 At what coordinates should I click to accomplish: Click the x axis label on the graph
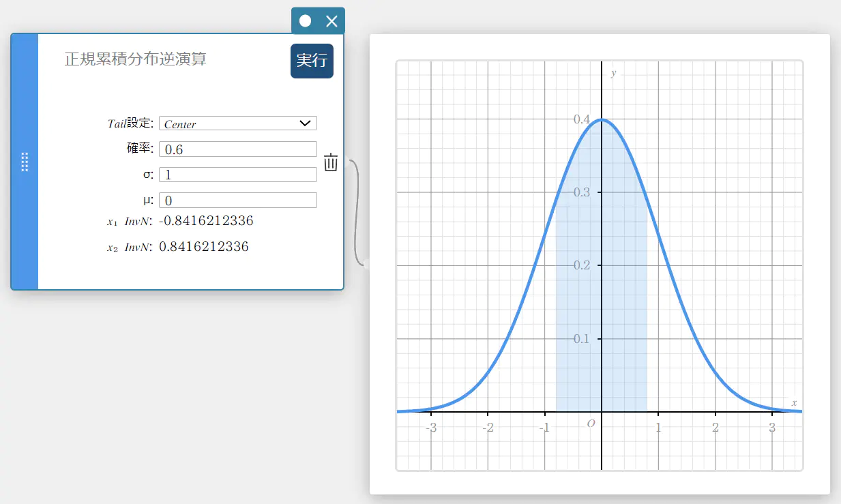coord(794,403)
